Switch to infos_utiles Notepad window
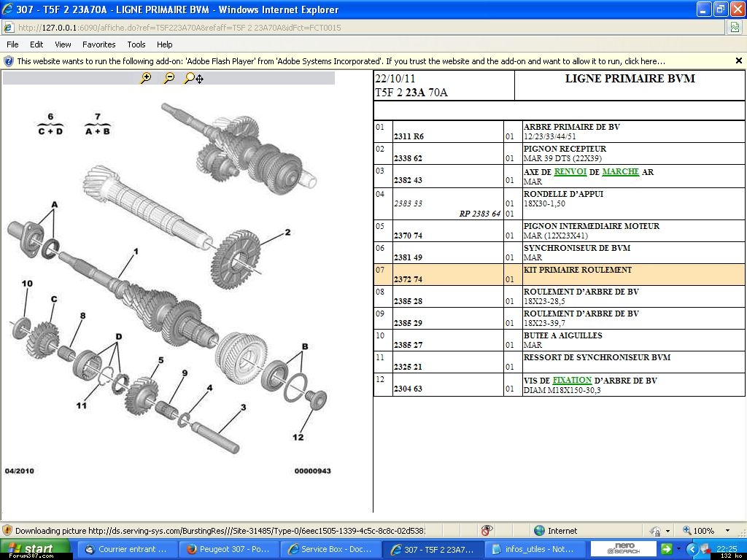Screen dimensions: 747x560 pyautogui.click(x=533, y=549)
